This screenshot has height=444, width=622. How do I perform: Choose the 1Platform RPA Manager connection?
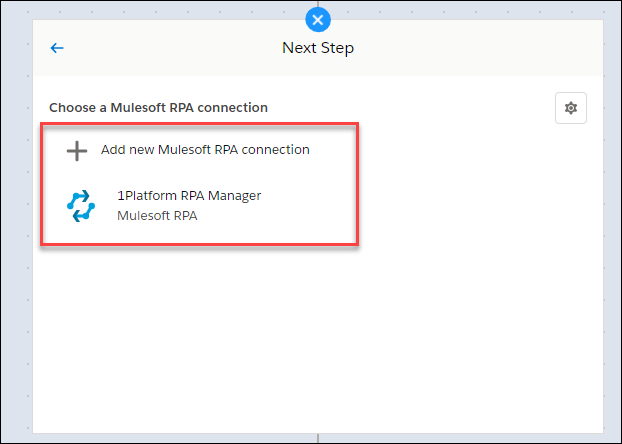tap(189, 196)
